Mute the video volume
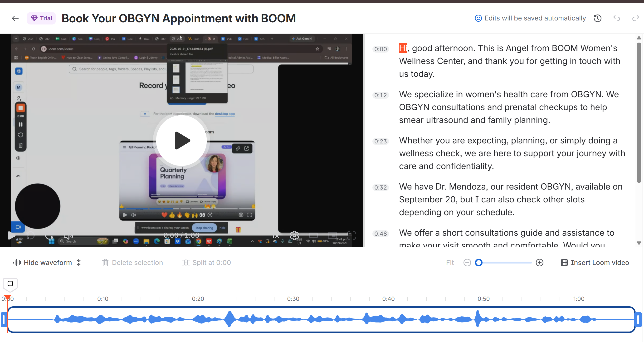This screenshot has height=342, width=644. pos(68,235)
